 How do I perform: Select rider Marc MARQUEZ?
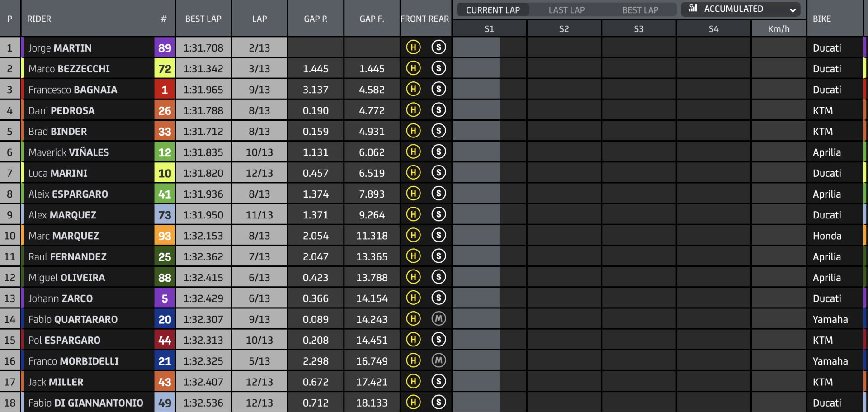(x=63, y=236)
